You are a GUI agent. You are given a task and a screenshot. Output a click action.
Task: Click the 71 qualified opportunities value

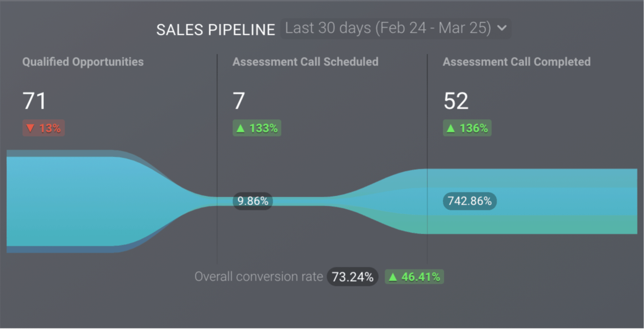(x=34, y=101)
